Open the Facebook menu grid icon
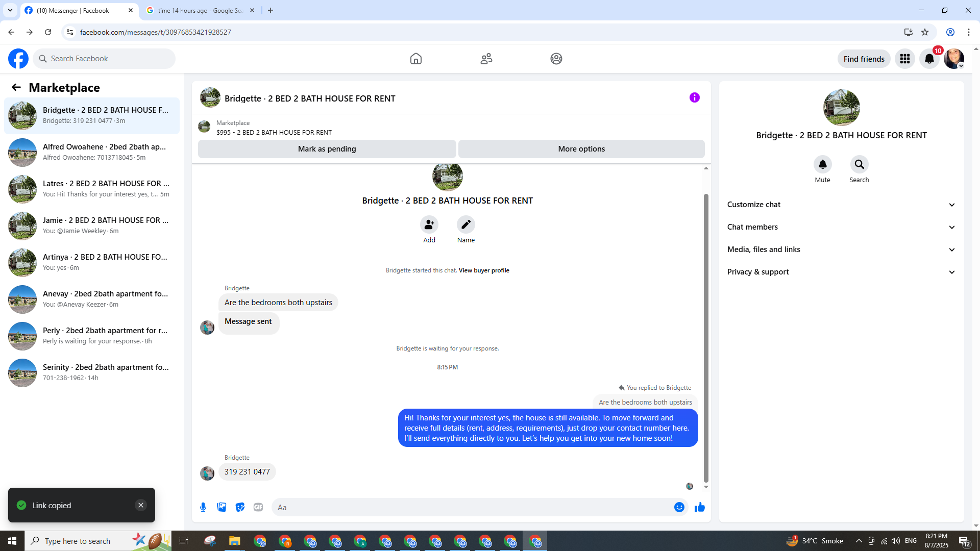Screen dimensions: 980x551 tap(905, 59)
